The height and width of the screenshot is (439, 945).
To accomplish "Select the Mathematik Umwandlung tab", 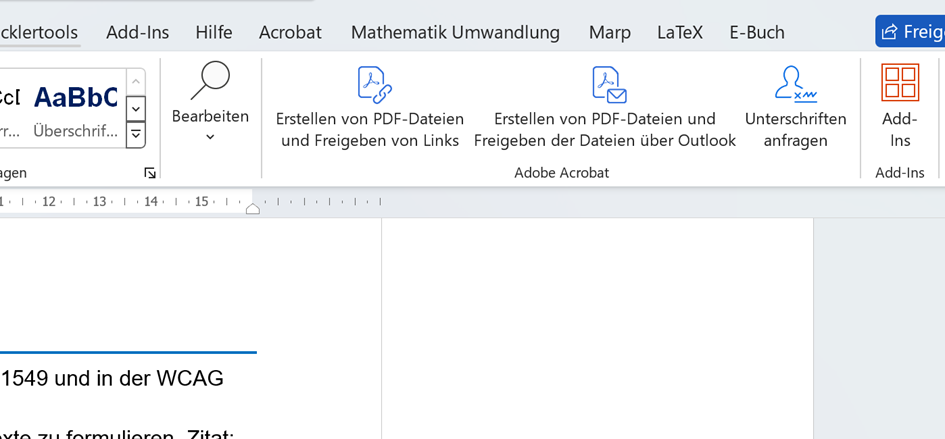I will (455, 32).
